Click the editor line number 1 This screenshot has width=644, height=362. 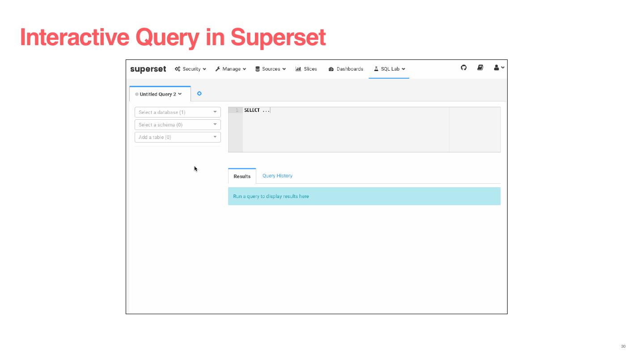(x=237, y=110)
